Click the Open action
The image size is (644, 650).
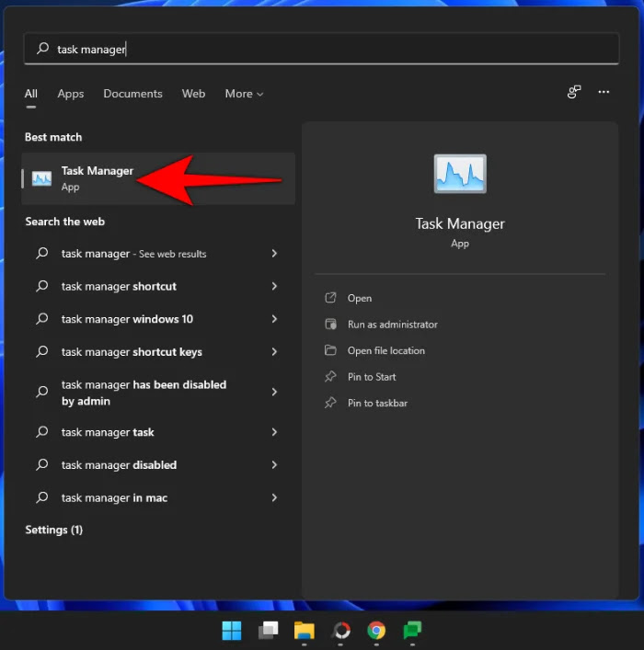pyautogui.click(x=360, y=298)
